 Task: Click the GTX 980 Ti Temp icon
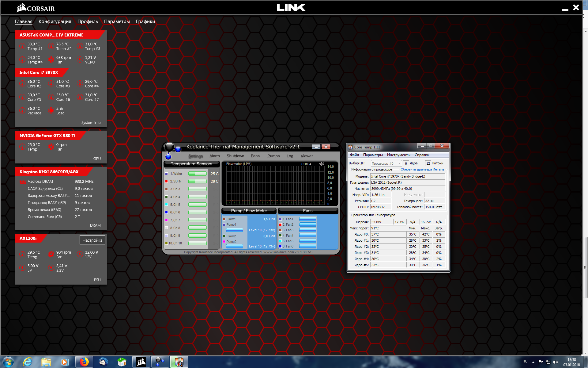coord(22,147)
